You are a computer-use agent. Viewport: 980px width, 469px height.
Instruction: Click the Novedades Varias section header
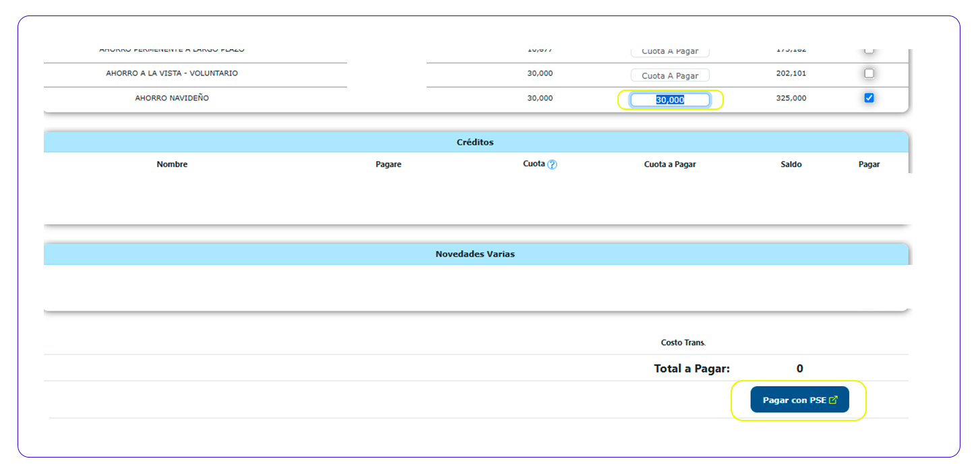tap(475, 254)
